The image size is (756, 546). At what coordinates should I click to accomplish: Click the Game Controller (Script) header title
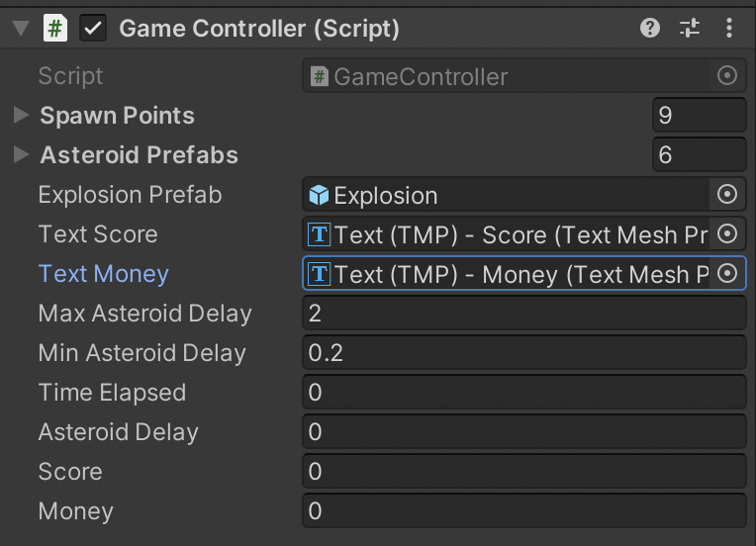[259, 29]
